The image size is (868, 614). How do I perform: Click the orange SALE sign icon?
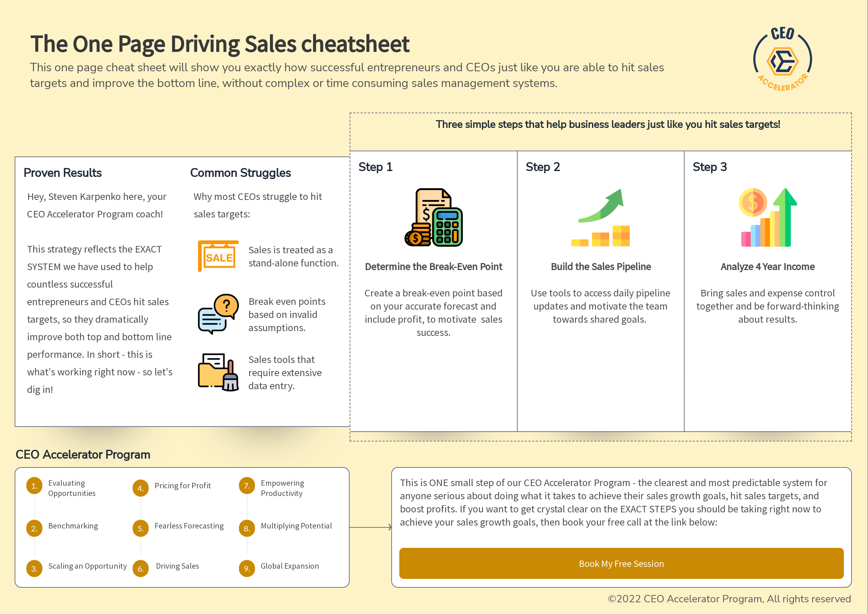[x=218, y=256]
